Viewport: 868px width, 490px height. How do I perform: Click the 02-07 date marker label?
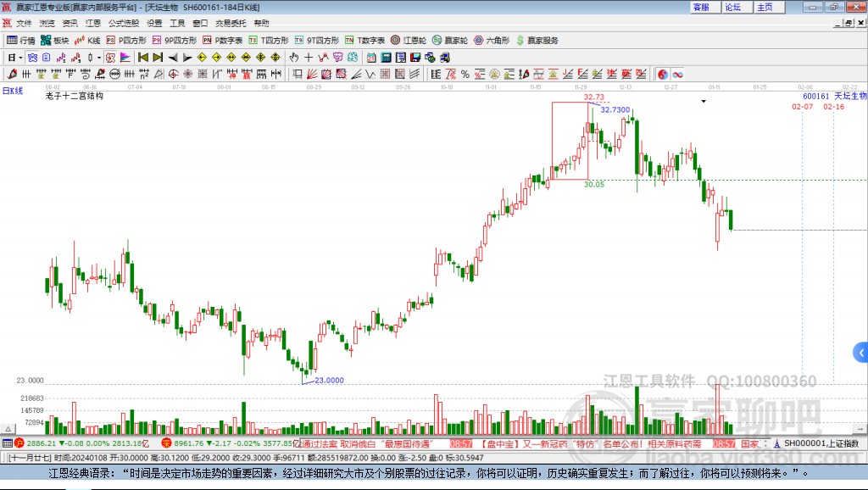point(802,106)
